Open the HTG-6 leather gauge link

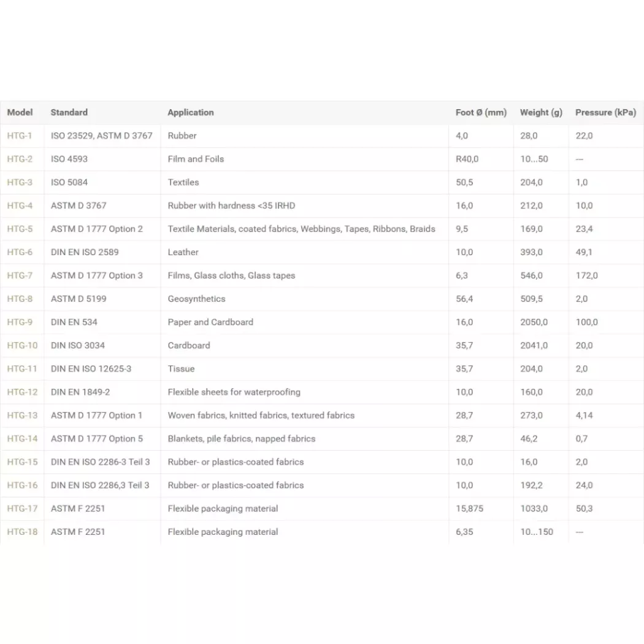tap(20, 252)
